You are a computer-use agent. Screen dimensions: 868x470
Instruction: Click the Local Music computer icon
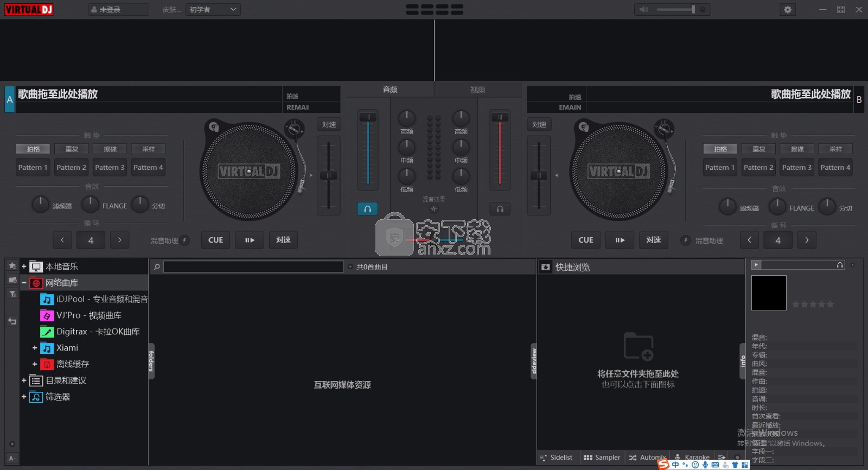pyautogui.click(x=36, y=266)
